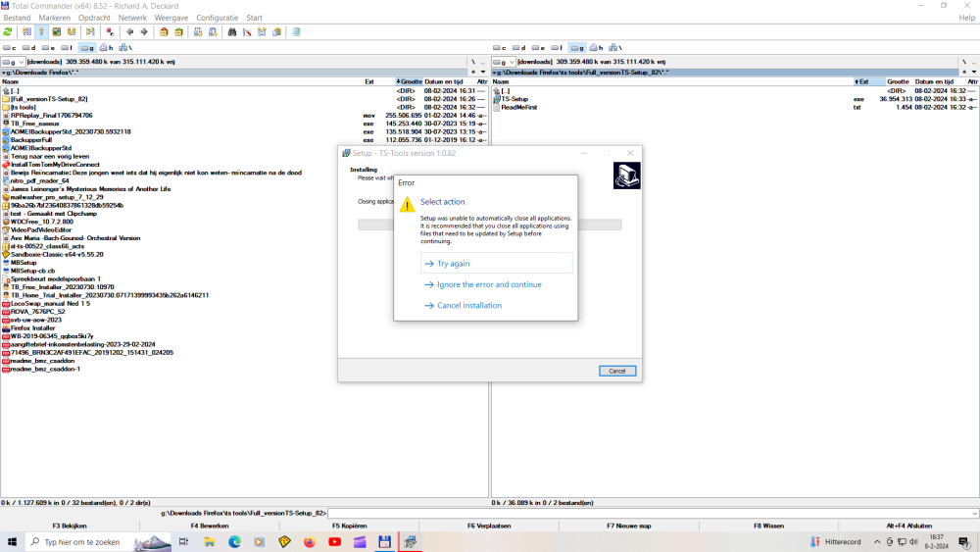980x552 pixels.
Task: Click the green refresh arrows toolbar icon
Action: tap(8, 32)
